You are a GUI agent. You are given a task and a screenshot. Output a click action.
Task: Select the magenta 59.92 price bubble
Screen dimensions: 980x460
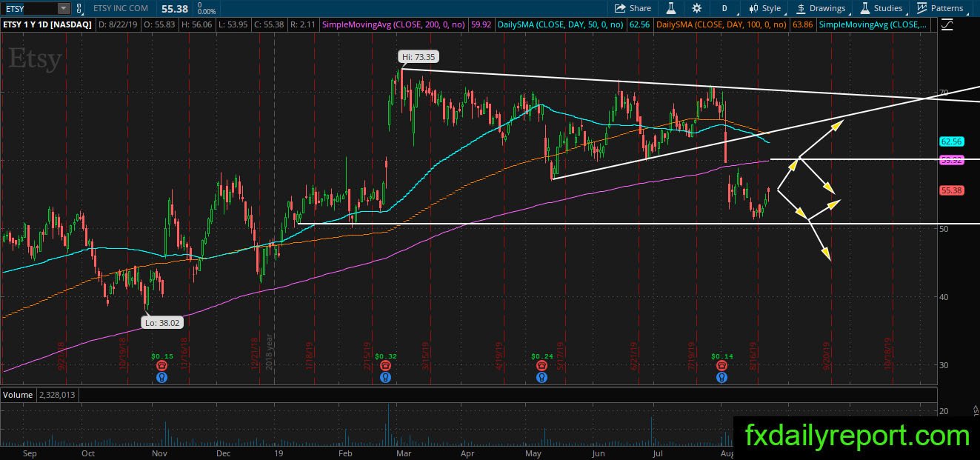click(951, 159)
